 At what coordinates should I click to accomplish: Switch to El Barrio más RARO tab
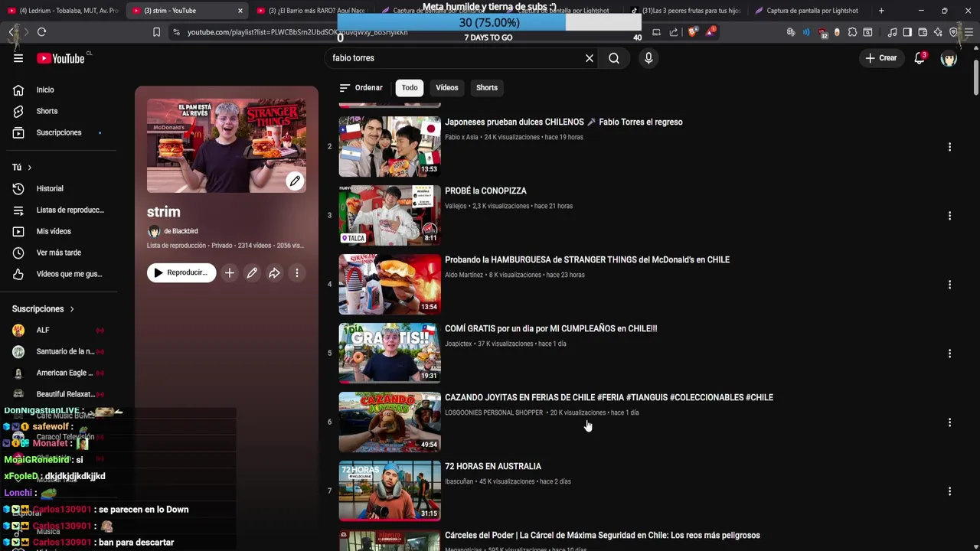coord(310,11)
